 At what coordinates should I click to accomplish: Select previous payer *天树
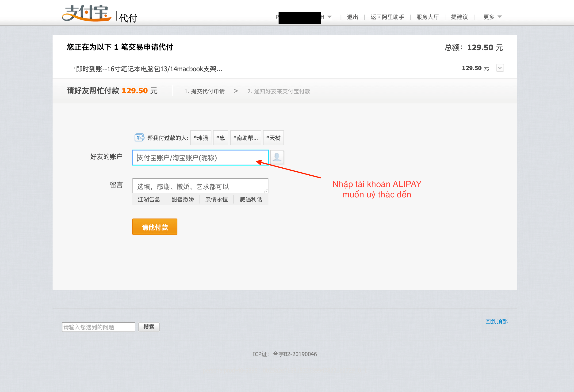tap(273, 138)
